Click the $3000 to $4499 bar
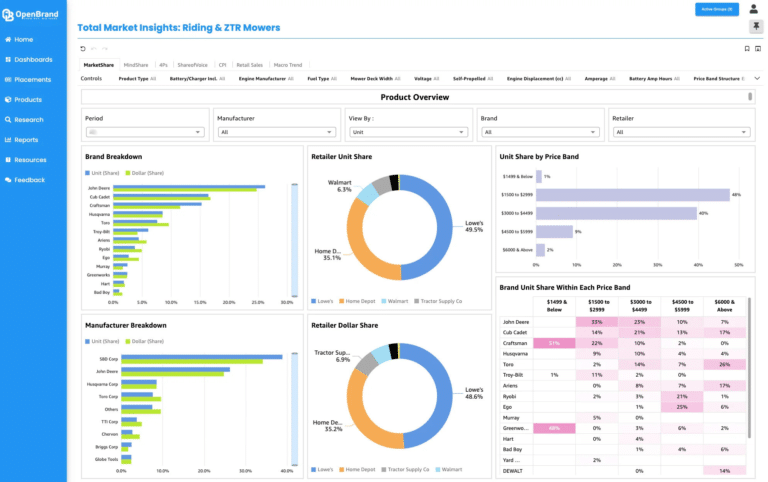The width and height of the screenshot is (768, 482). click(616, 213)
